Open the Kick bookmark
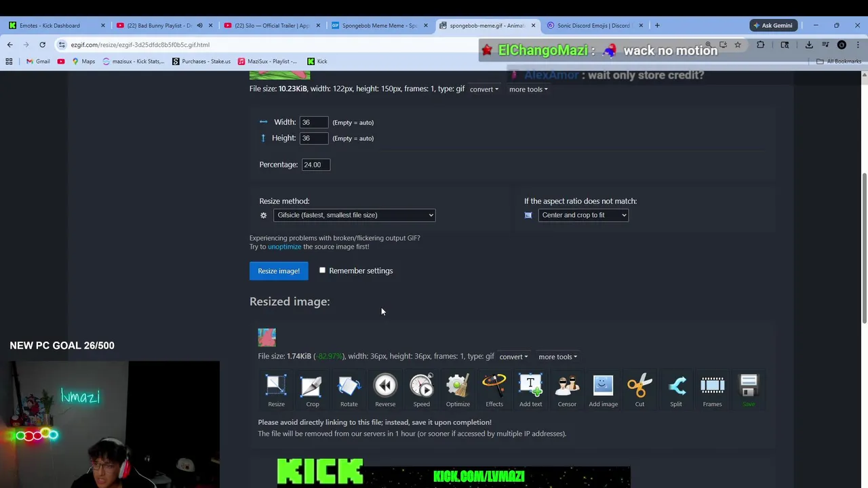The image size is (868, 488). [x=317, y=61]
